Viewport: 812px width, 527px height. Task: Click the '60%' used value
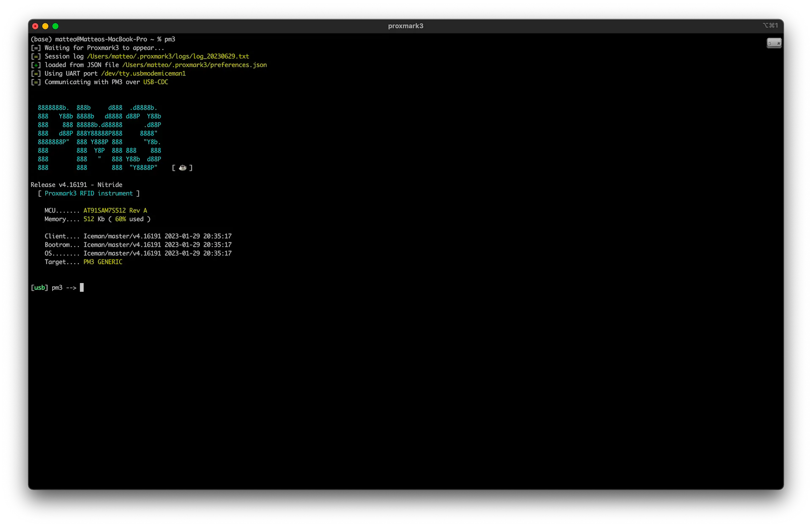click(x=121, y=219)
